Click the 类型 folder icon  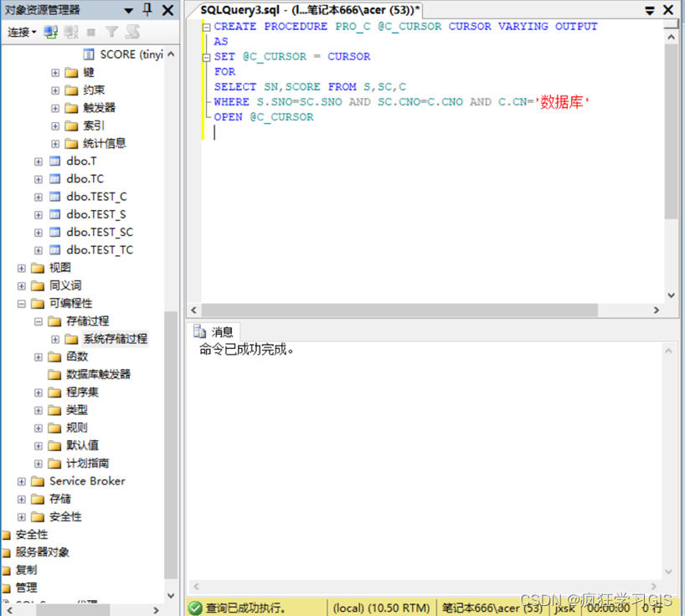coord(54,410)
